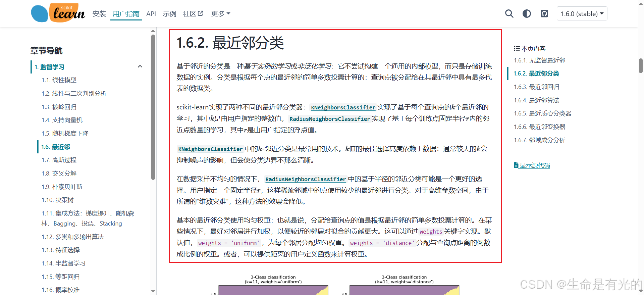This screenshot has height=295, width=644.
Task: Open the 1.6.0 (stable) version dropdown
Action: pos(582,14)
